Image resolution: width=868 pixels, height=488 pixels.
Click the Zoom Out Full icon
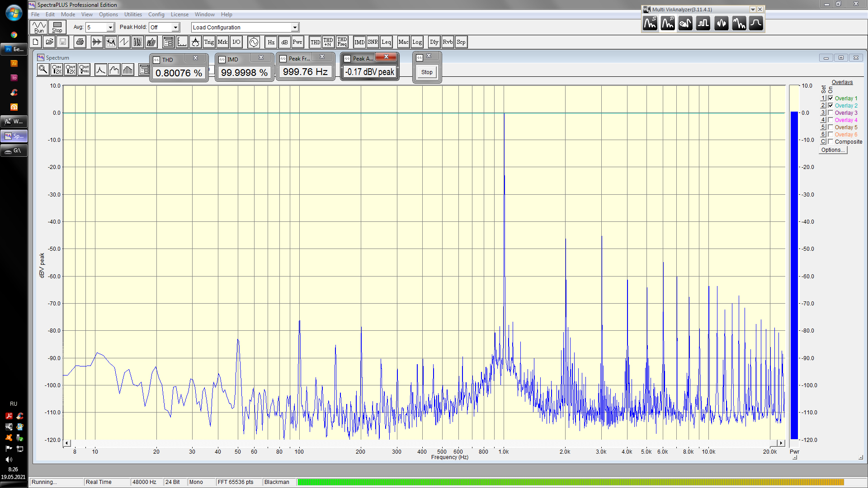click(x=84, y=70)
